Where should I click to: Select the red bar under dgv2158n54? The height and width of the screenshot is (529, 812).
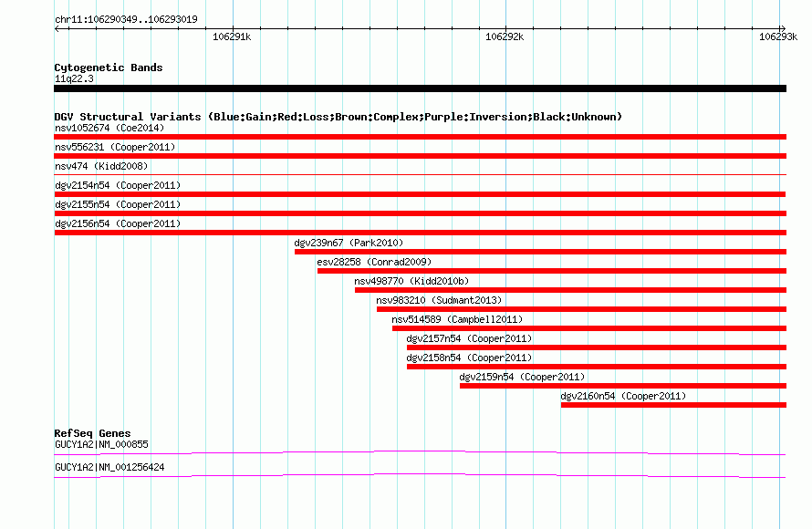point(597,367)
